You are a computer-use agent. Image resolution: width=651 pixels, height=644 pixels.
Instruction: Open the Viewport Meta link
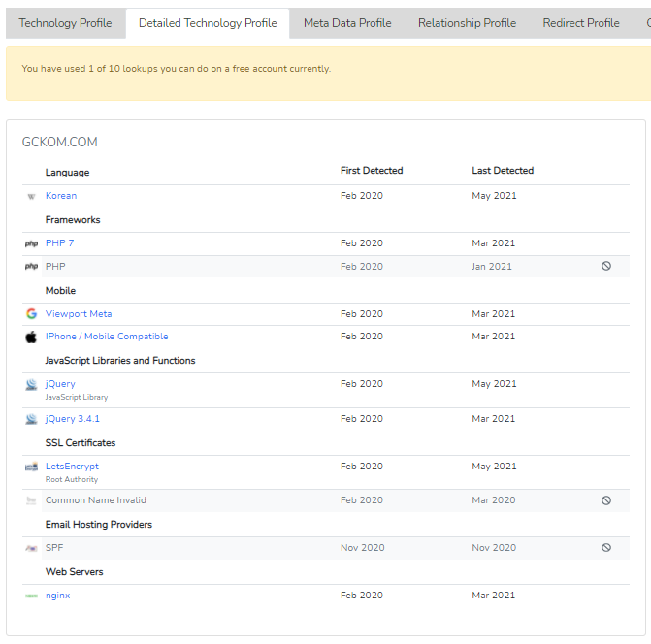[x=79, y=313]
